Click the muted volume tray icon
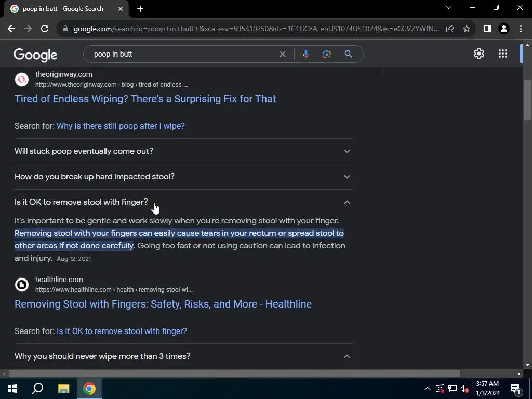The image size is (532, 399). point(465,389)
